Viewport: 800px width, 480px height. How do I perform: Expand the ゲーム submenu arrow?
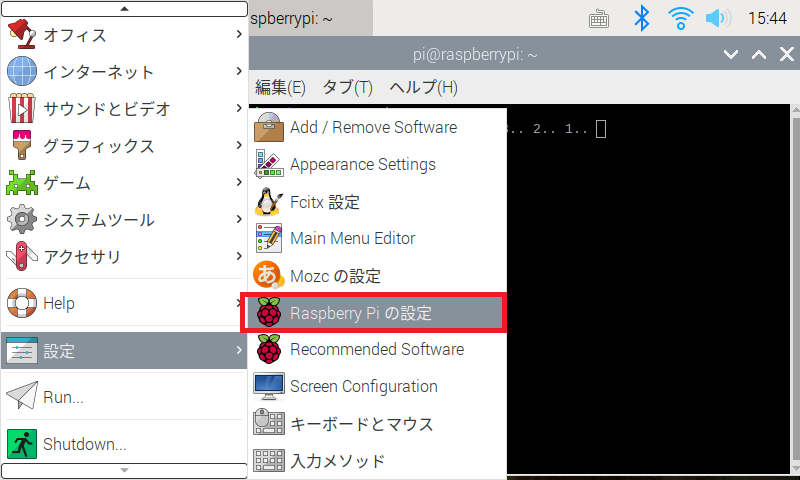point(239,182)
